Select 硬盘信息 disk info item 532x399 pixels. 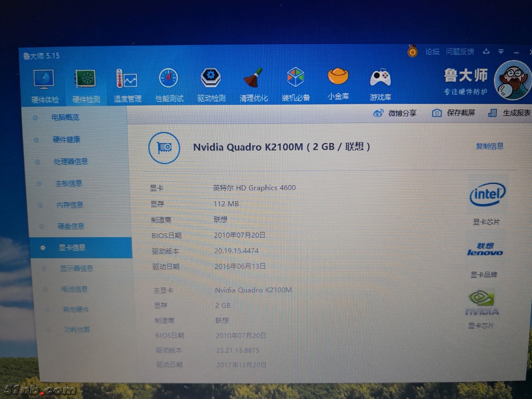(71, 227)
